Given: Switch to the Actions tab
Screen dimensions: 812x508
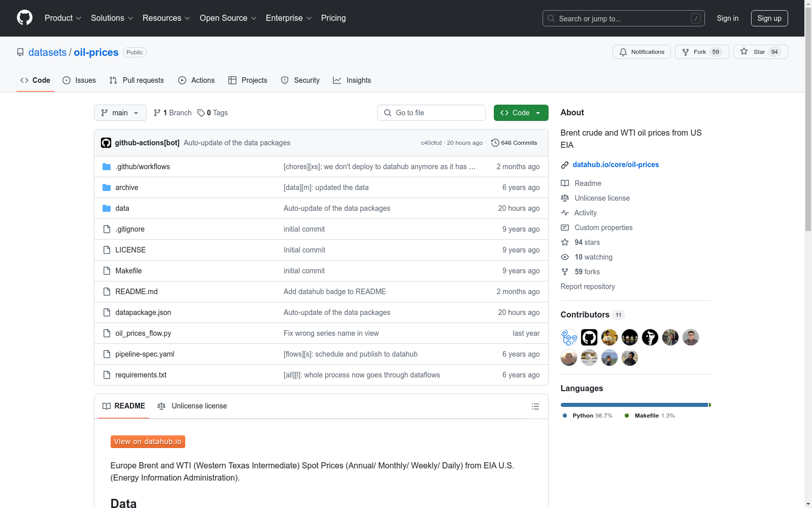Looking at the screenshot, I should click(196, 80).
